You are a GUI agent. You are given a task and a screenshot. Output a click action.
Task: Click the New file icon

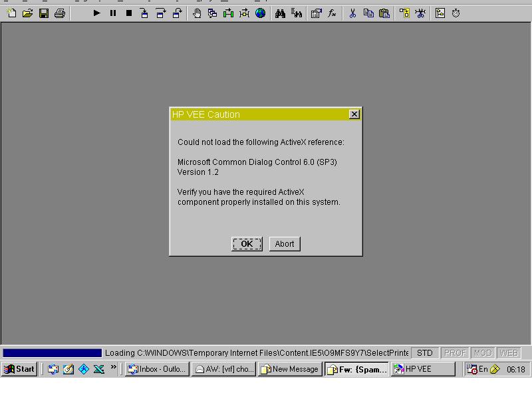tap(11, 13)
